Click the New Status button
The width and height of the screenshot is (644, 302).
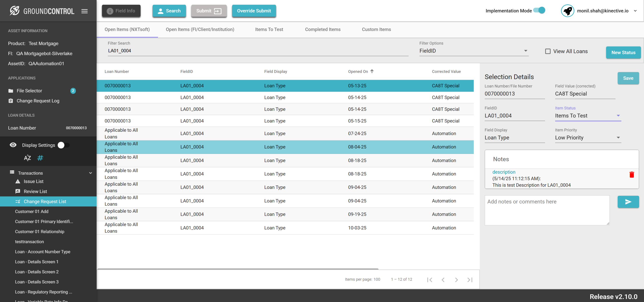[623, 52]
